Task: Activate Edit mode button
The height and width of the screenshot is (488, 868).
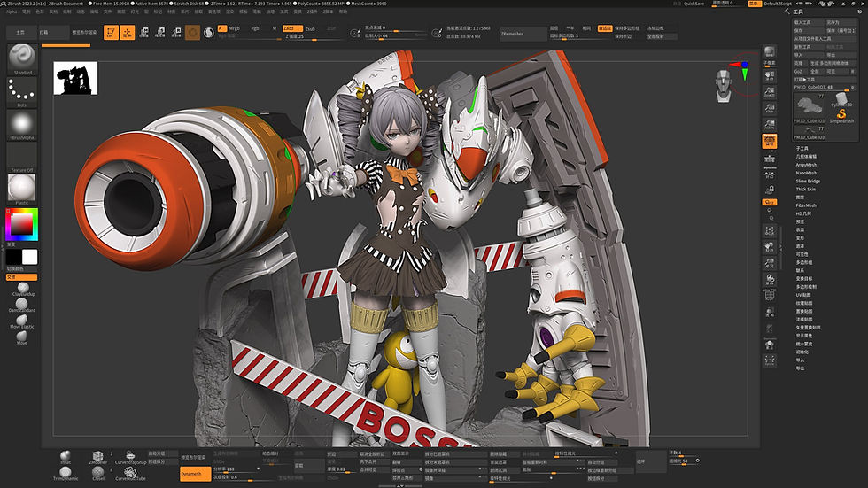Action: coord(111,33)
